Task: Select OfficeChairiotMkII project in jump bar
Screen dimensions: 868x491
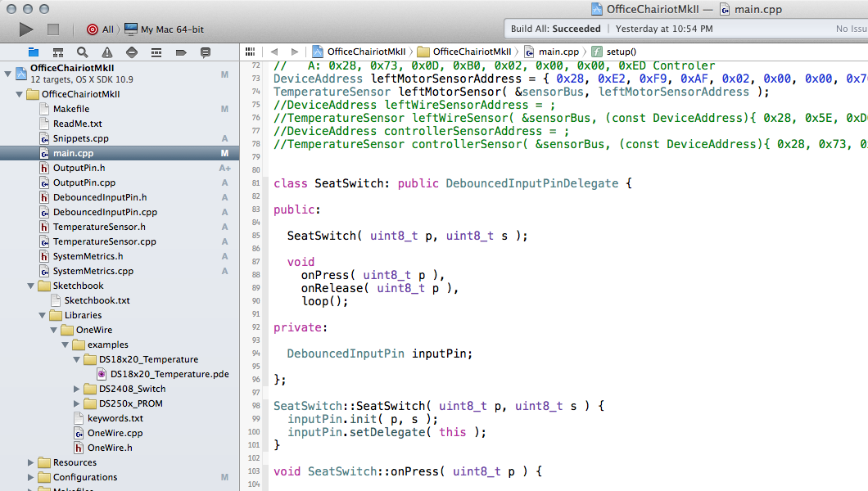Action: (x=359, y=52)
